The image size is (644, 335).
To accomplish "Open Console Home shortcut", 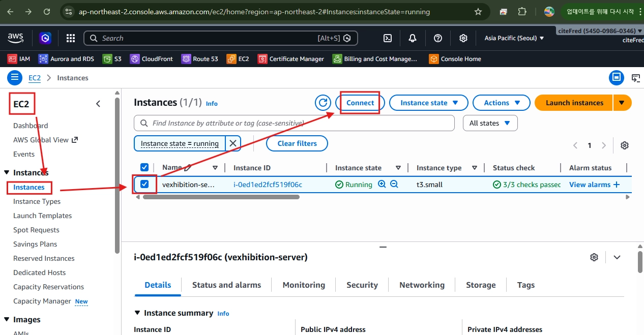I will pyautogui.click(x=455, y=59).
